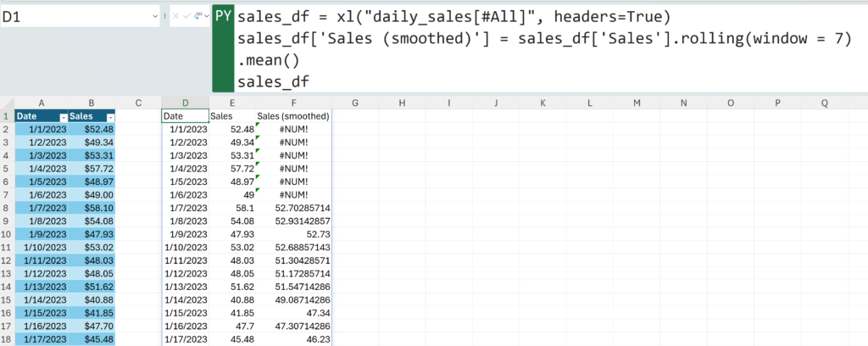
Task: Click the Sales (smoothed) header cell
Action: tap(293, 116)
